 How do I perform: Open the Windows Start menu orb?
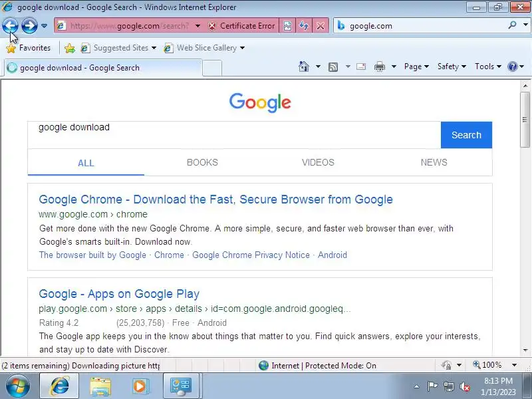click(17, 386)
